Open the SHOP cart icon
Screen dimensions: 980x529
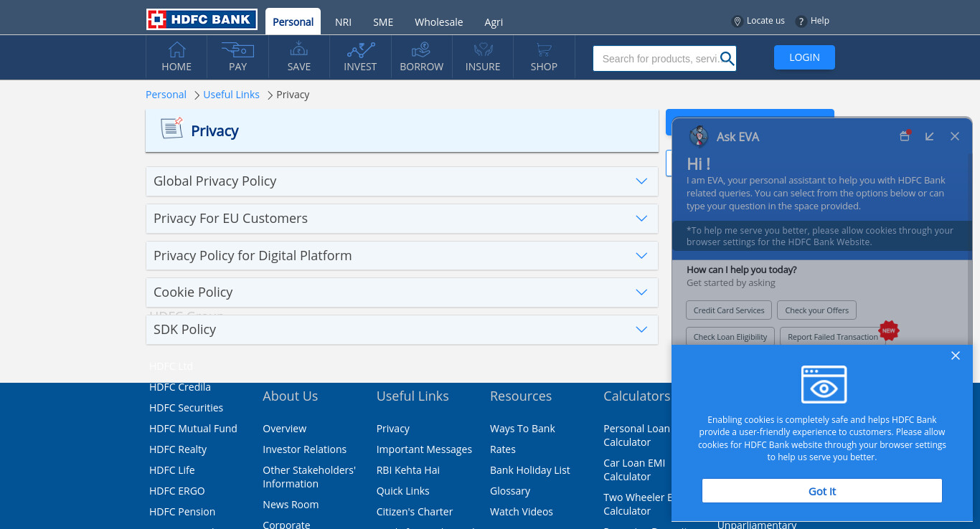pyautogui.click(x=544, y=49)
